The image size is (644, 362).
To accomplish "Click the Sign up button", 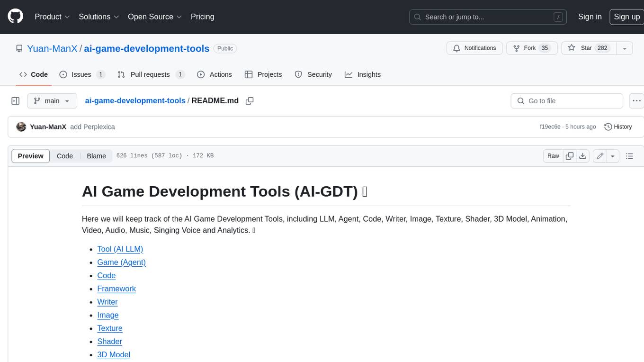I will coord(626,17).
